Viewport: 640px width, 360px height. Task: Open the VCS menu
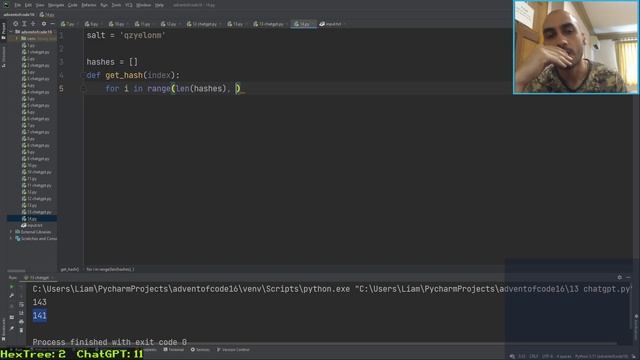pos(129,5)
